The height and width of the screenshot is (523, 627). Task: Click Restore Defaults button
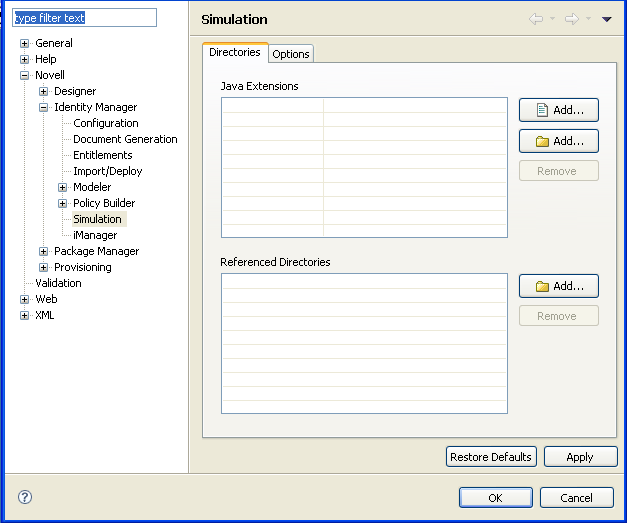491,457
